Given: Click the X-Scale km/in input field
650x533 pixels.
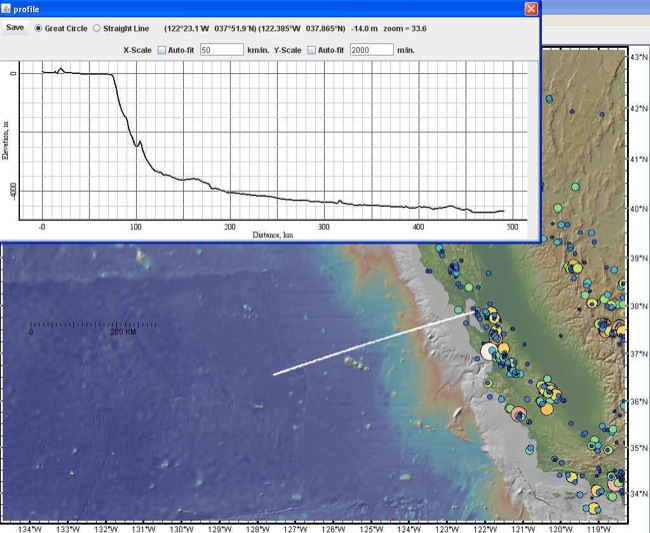Looking at the screenshot, I should click(x=221, y=49).
